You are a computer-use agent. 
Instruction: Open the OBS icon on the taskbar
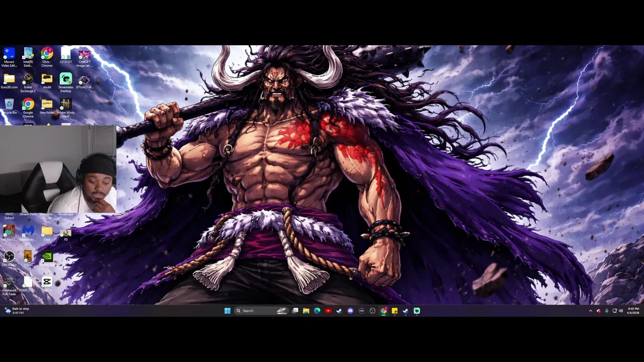click(372, 311)
